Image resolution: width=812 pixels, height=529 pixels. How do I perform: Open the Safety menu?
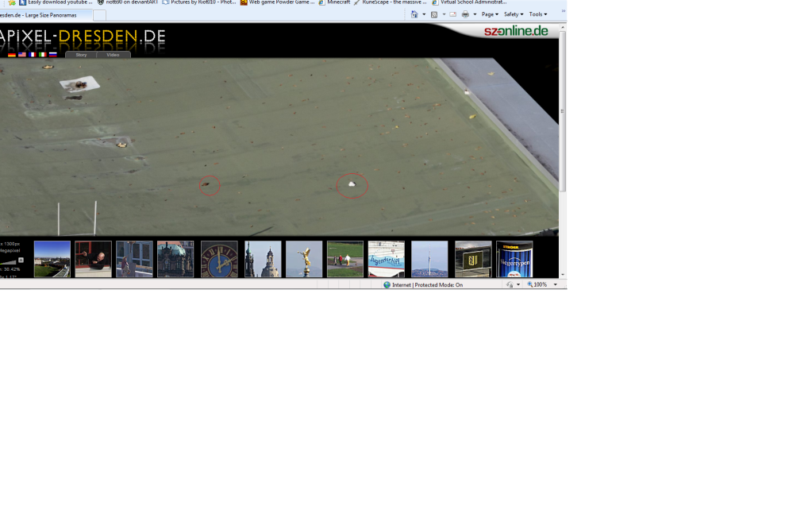pyautogui.click(x=514, y=14)
